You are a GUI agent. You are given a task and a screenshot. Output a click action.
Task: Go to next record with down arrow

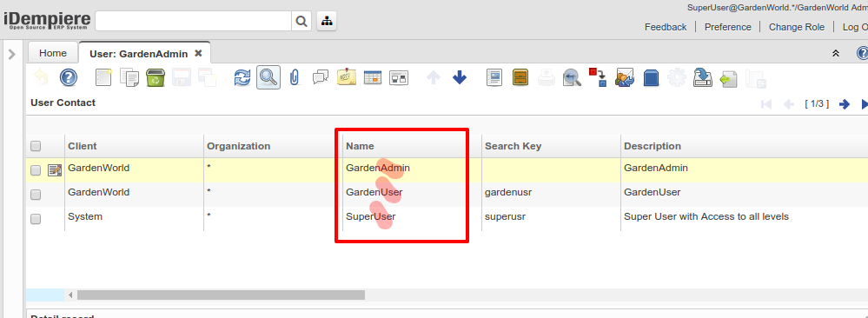[460, 77]
